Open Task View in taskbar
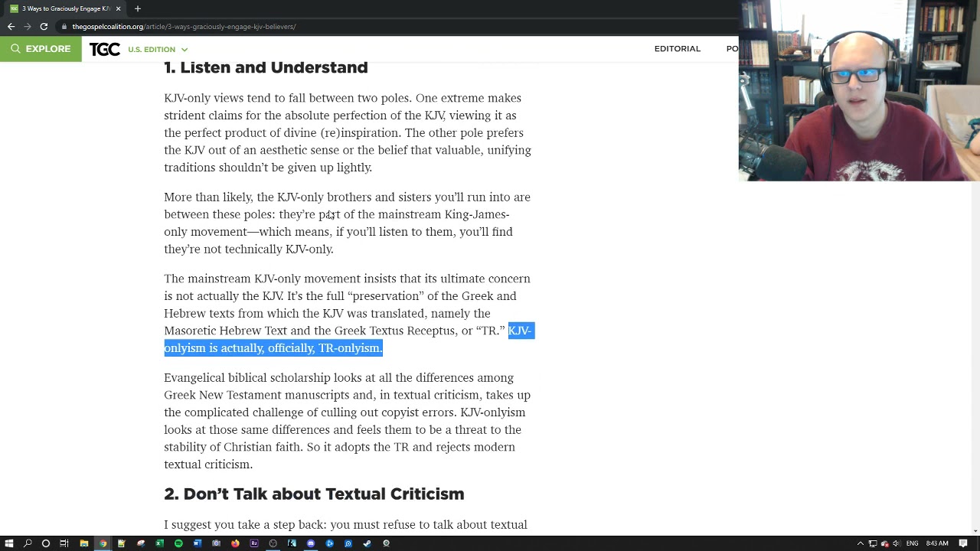 pyautogui.click(x=64, y=543)
